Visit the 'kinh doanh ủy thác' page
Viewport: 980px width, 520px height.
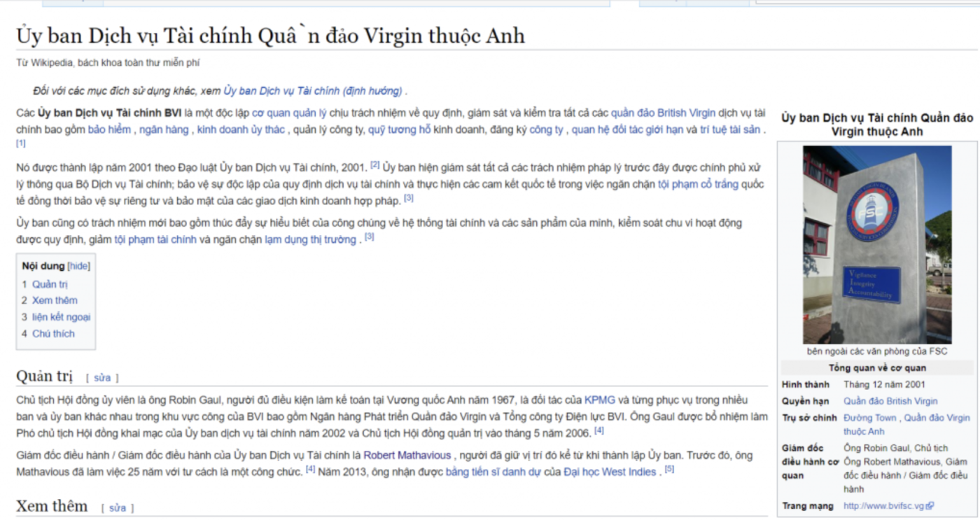(x=241, y=129)
